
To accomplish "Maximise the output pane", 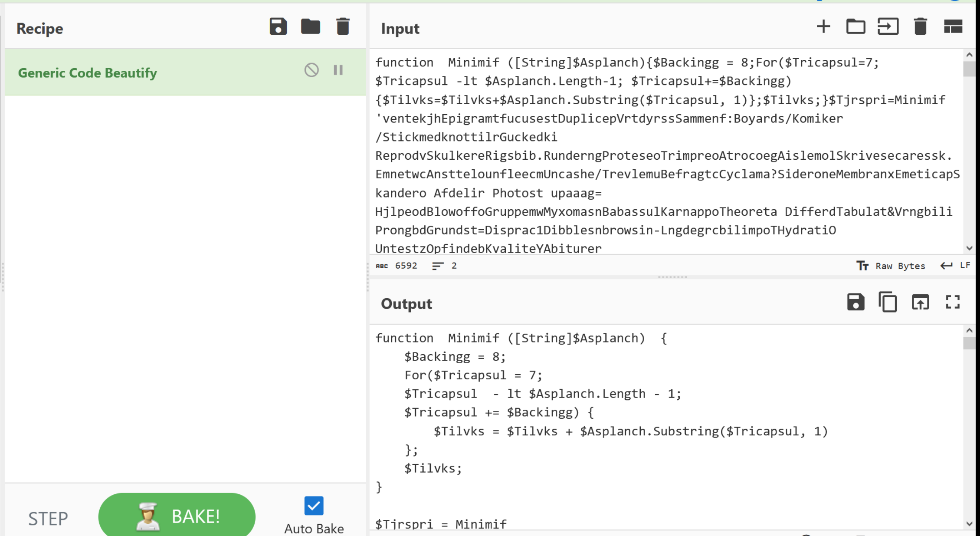I will (x=953, y=302).
